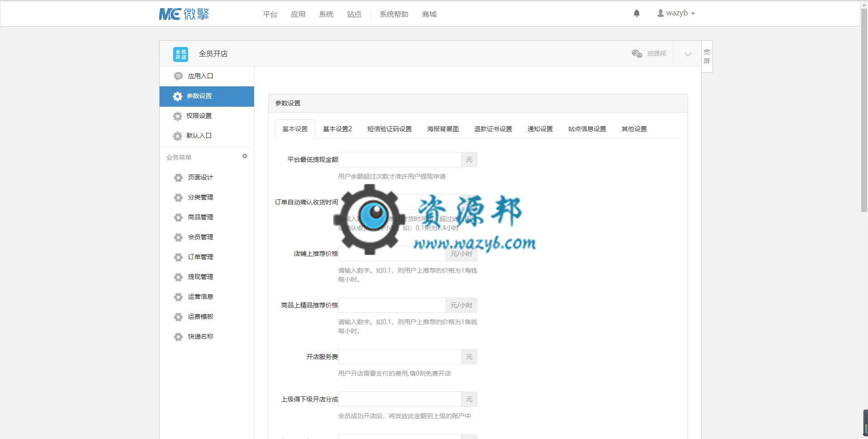The height and width of the screenshot is (439, 868).
Task: Open the wazyb user dropdown
Action: [676, 13]
